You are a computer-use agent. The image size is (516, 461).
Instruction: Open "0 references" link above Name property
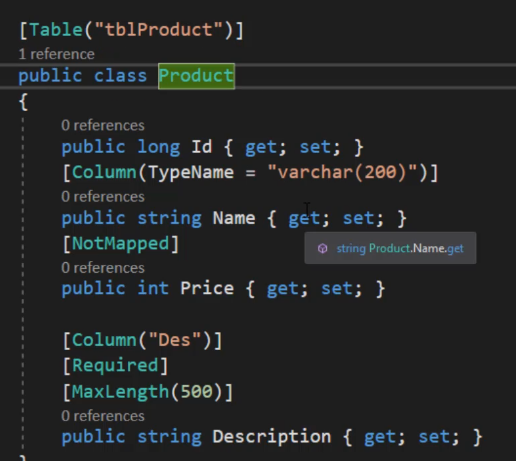(x=103, y=197)
